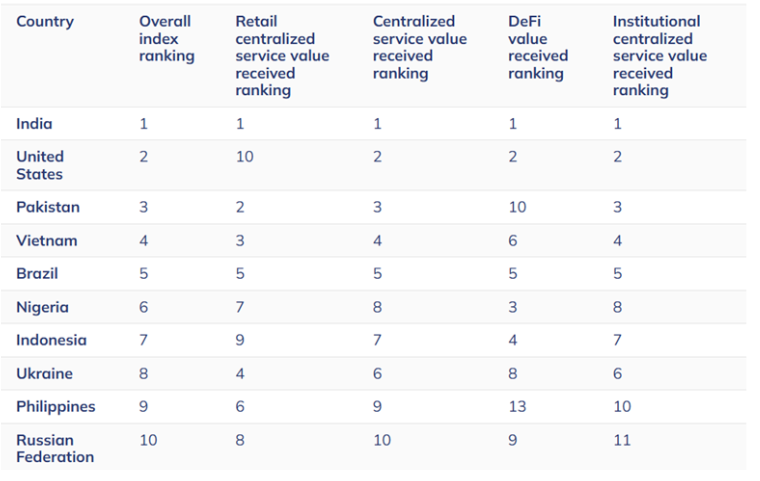Select the Pakistan row label
This screenshot has height=481, width=760.
48,207
